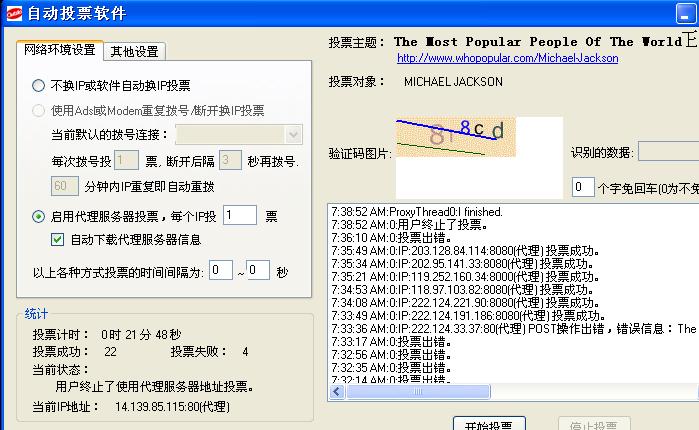Click the 每次拨号投 votes per dial field

[x=126, y=160]
